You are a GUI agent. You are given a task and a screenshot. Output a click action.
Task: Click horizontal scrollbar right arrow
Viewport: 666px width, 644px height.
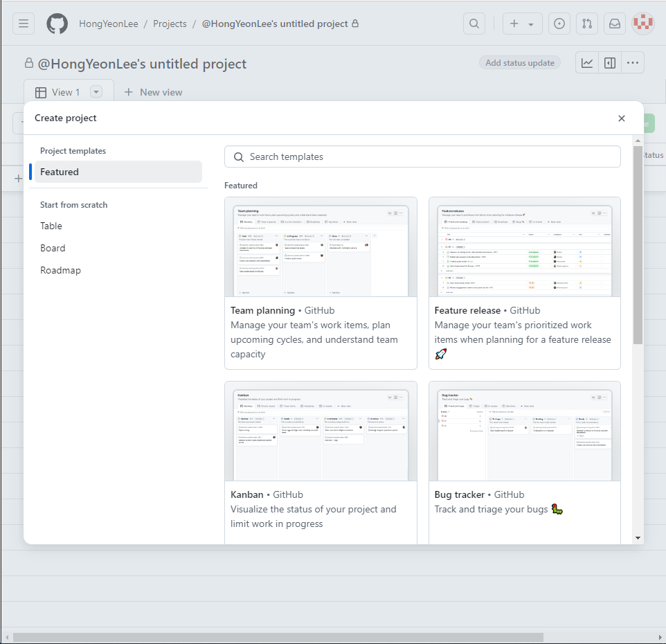pos(660,638)
